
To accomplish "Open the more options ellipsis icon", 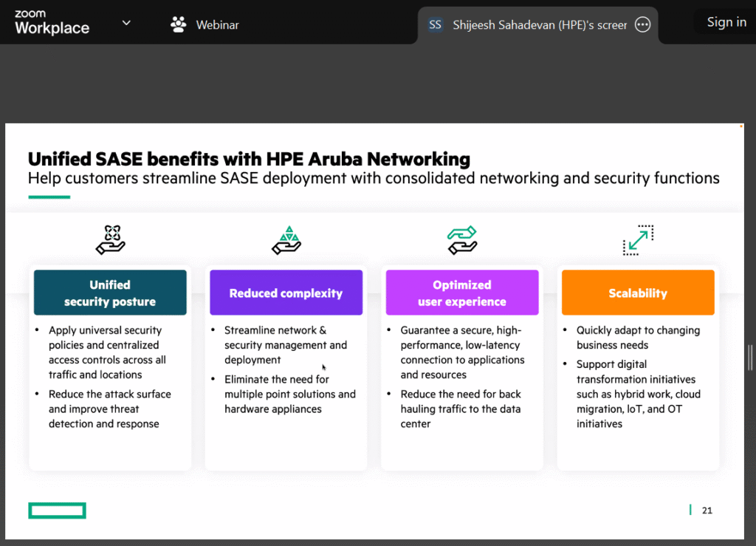I will [x=643, y=24].
